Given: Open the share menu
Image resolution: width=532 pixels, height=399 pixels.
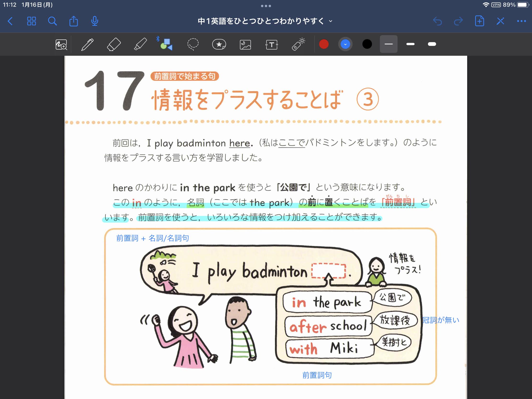Looking at the screenshot, I should point(74,21).
